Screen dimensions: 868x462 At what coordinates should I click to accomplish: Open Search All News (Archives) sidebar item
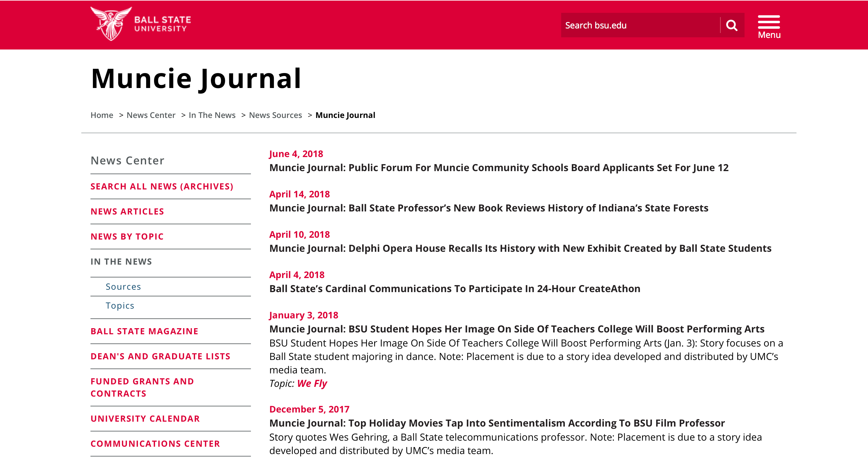point(162,186)
